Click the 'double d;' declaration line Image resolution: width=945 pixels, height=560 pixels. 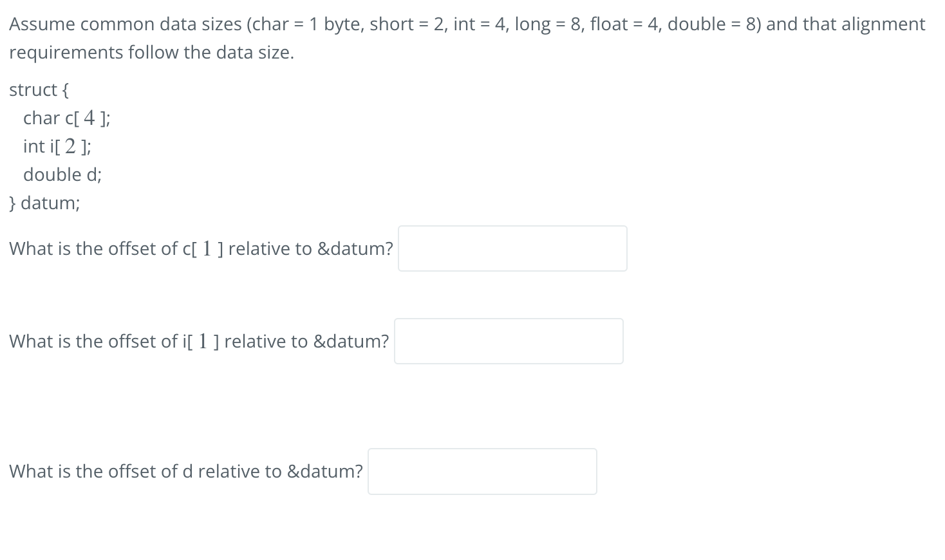pos(62,174)
